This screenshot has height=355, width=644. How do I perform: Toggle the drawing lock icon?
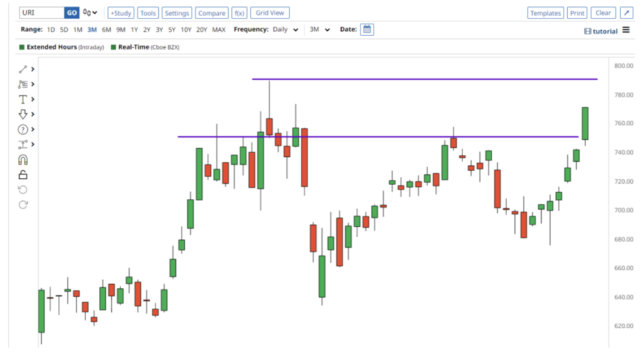(23, 175)
